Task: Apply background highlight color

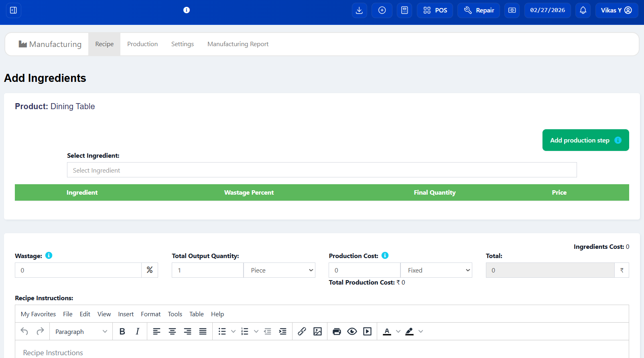Action: point(409,331)
